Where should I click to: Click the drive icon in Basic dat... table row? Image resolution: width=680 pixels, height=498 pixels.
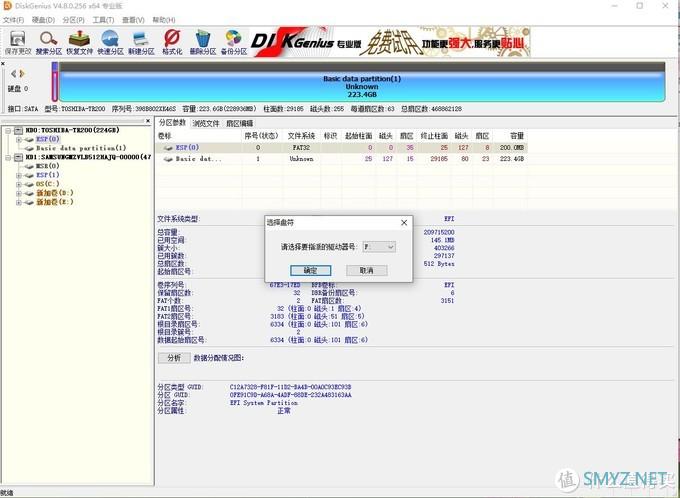(x=168, y=159)
